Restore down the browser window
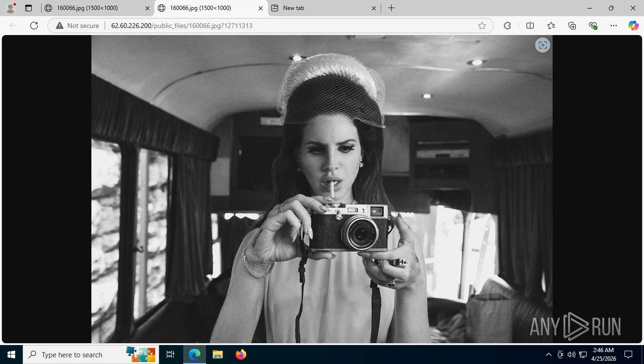 (611, 8)
